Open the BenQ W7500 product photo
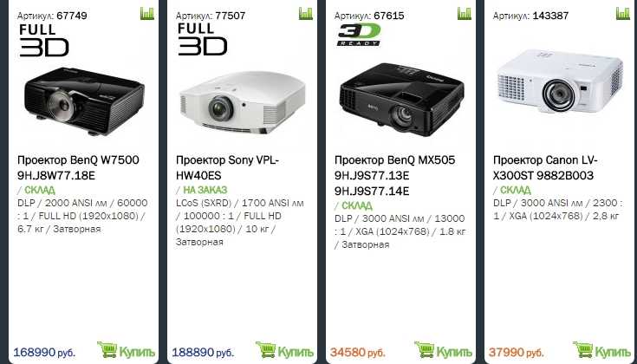 pos(84,101)
